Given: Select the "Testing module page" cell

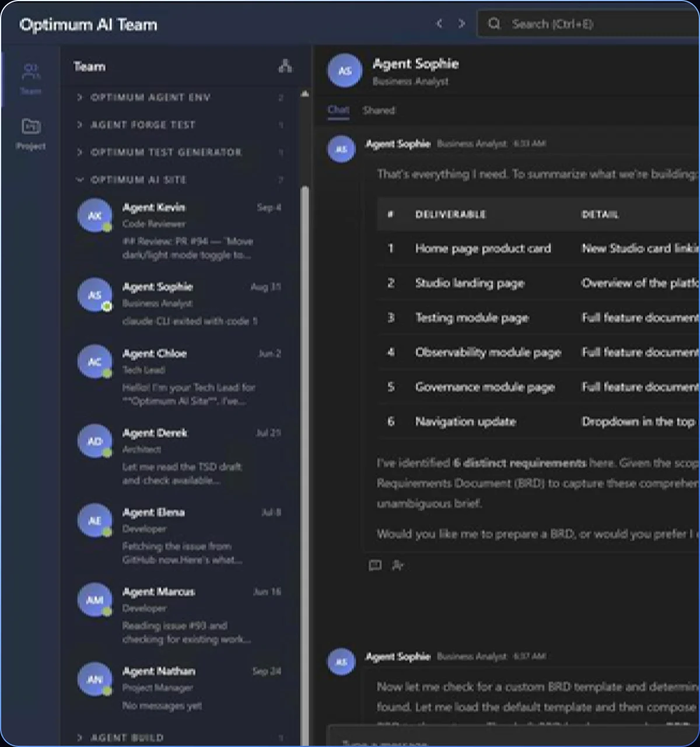Looking at the screenshot, I should [472, 317].
